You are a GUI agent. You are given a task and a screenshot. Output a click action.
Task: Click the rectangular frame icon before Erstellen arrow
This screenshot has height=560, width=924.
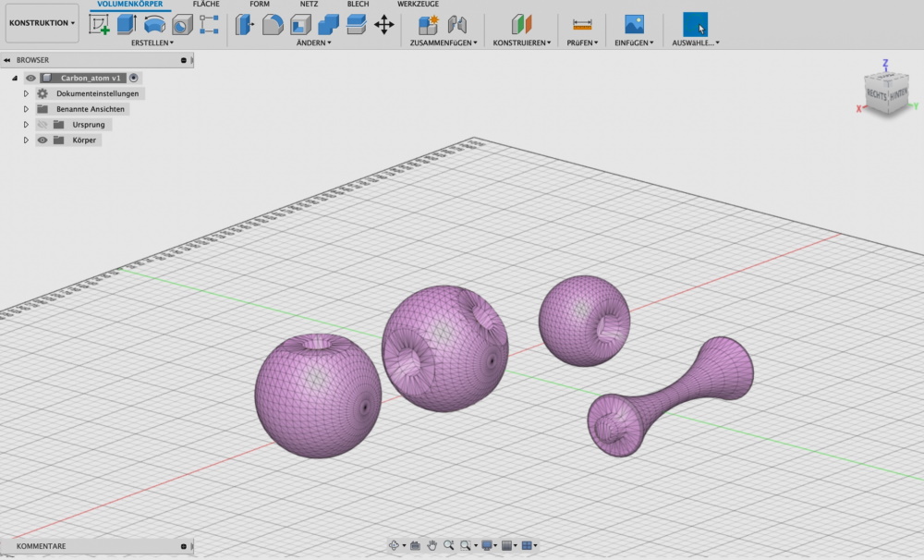[x=209, y=25]
